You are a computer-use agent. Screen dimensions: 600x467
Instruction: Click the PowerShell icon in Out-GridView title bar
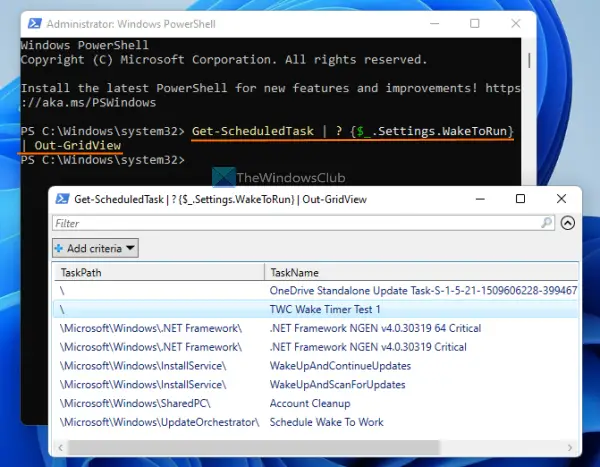[62, 199]
